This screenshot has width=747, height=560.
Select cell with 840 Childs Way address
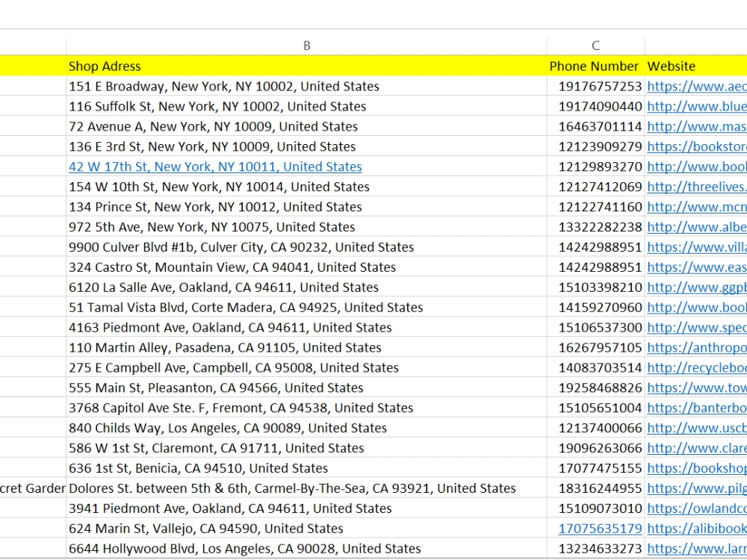click(306, 428)
